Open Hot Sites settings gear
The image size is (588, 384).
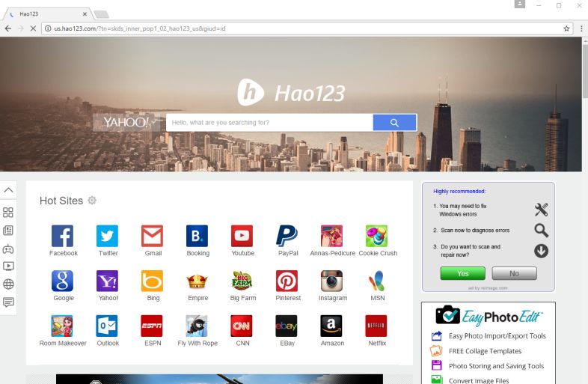92,201
